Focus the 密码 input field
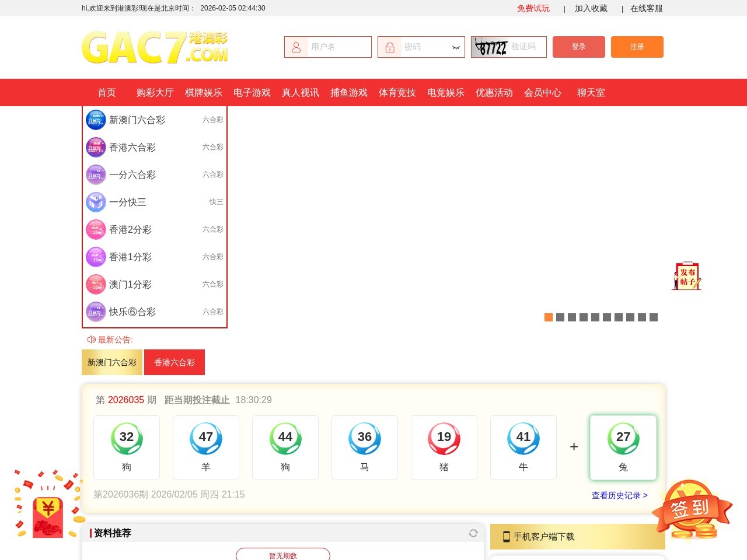Viewport: 747px width, 560px height. 421,47
